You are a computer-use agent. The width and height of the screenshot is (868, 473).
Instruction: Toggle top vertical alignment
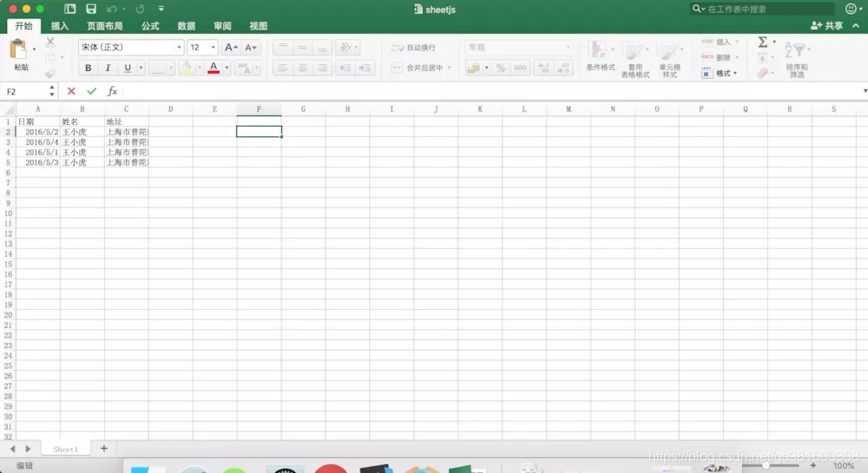click(283, 48)
